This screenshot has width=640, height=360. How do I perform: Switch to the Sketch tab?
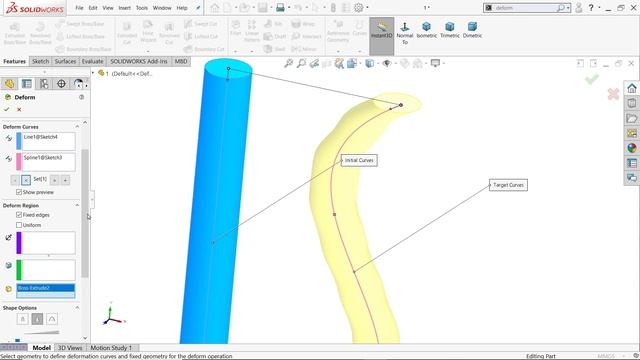[40, 61]
